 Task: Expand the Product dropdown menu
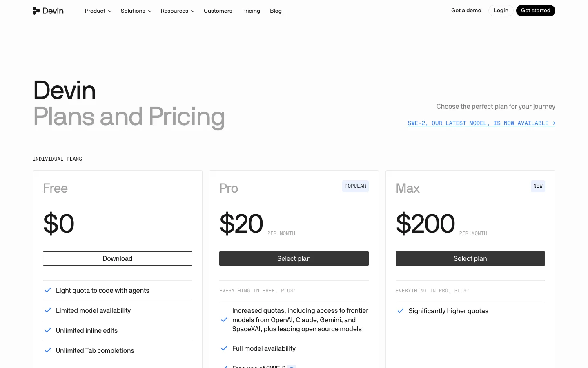pos(98,11)
